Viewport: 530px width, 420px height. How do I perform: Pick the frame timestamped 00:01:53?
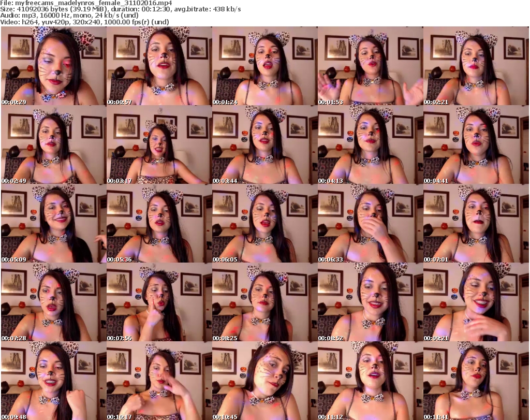[x=370, y=66]
